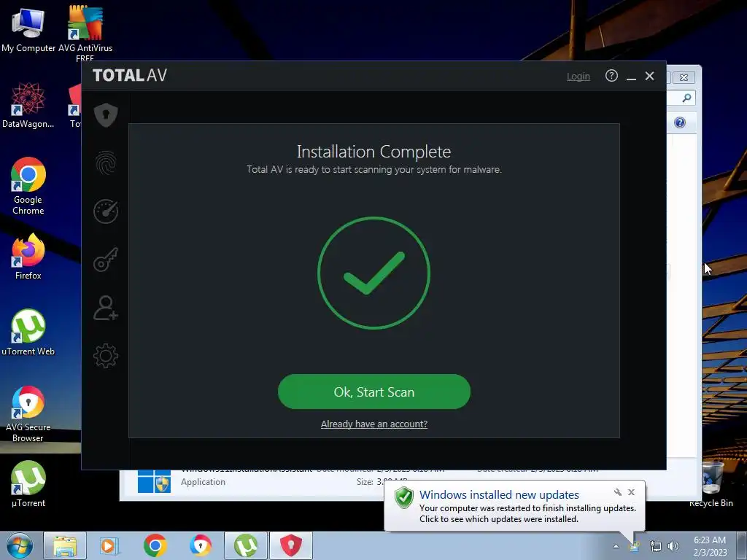Click the Windows installed new updates notification

pos(514,506)
